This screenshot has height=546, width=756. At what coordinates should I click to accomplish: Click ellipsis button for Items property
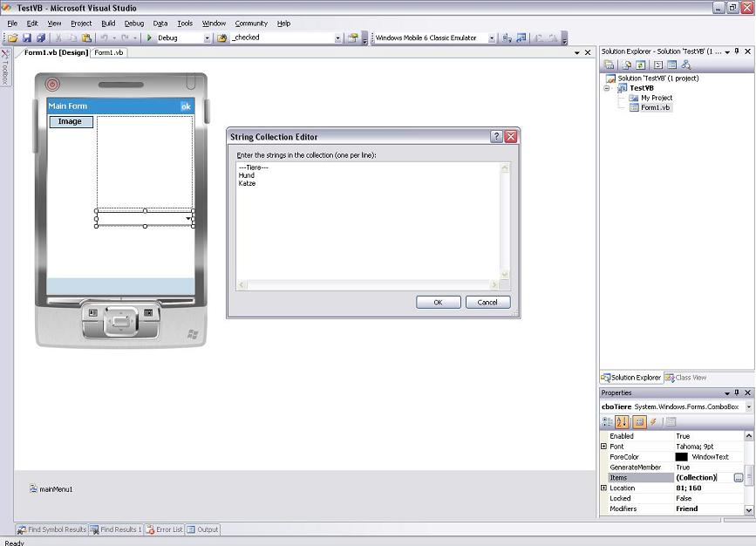[x=739, y=478]
